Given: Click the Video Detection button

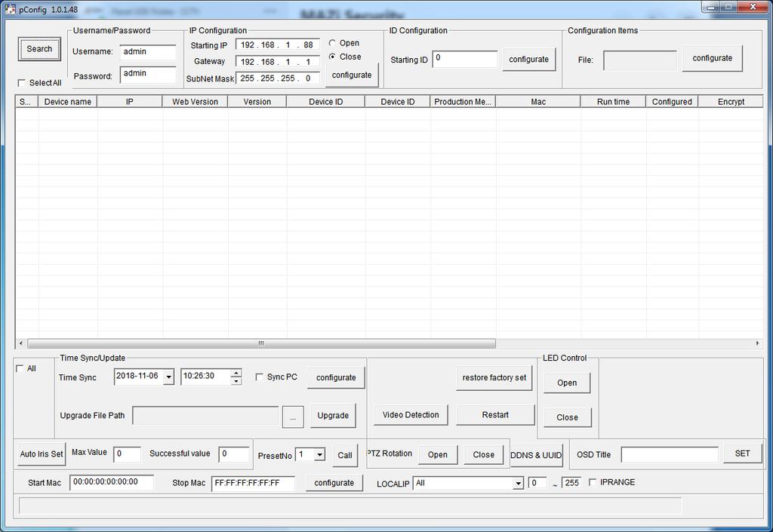Looking at the screenshot, I should click(x=411, y=415).
